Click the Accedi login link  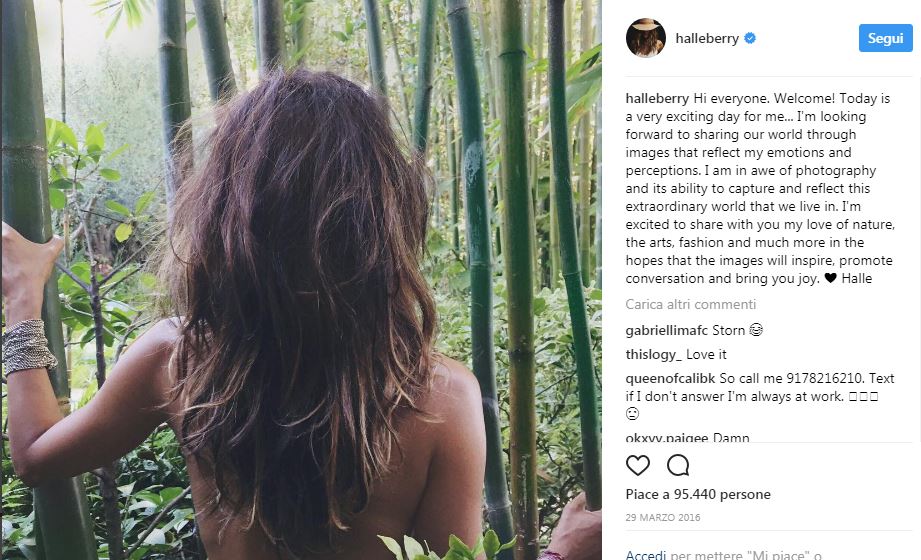click(x=645, y=554)
